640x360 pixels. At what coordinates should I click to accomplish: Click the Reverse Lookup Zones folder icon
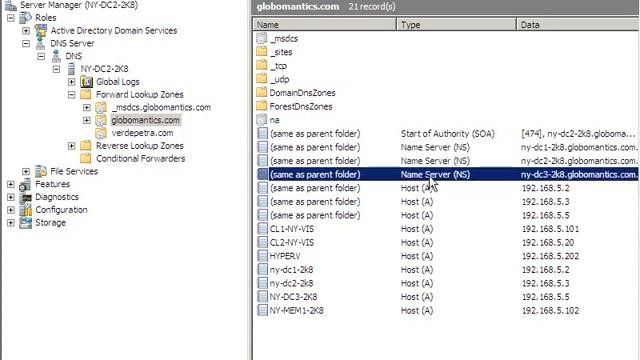click(86, 146)
